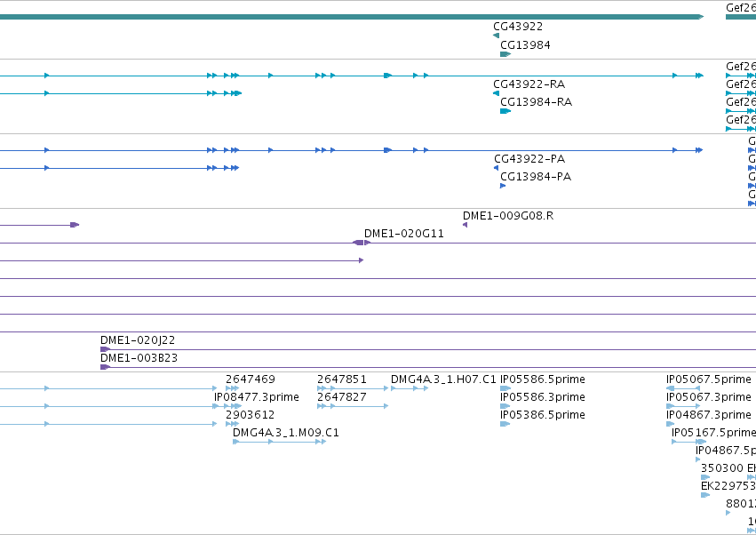
Task: Click the thick purple exon block under DME1-020G11
Action: (358, 243)
